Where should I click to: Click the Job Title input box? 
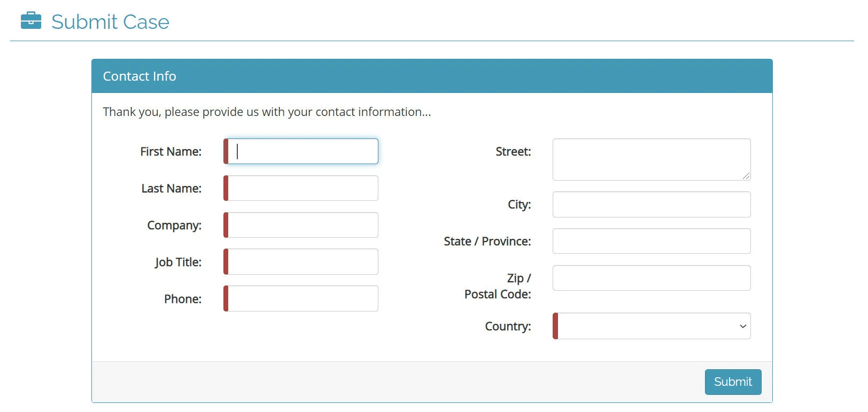pyautogui.click(x=303, y=262)
